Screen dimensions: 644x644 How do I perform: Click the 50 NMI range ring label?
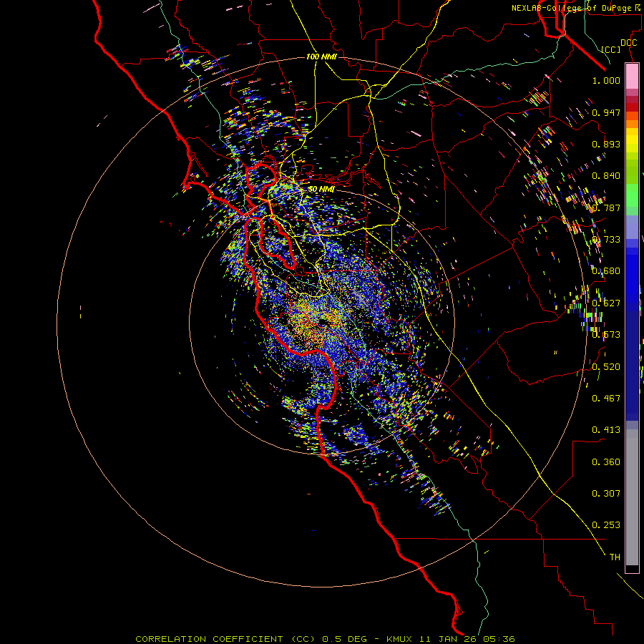321,189
